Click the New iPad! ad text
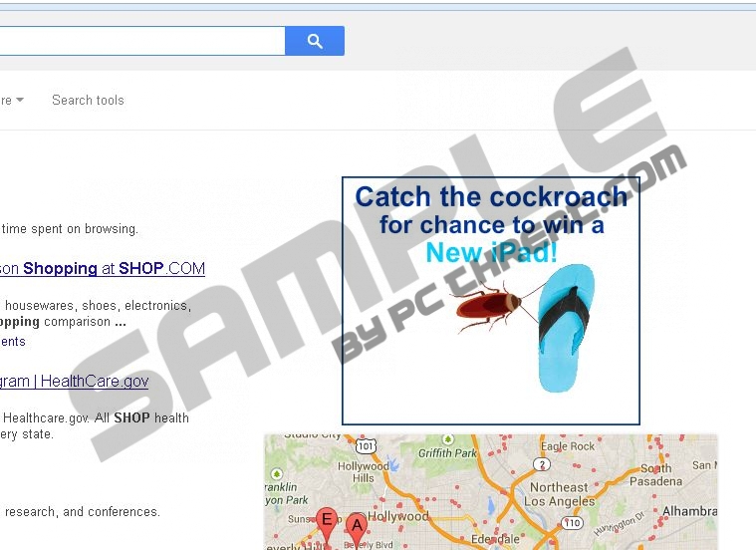756x550 pixels. point(491,252)
